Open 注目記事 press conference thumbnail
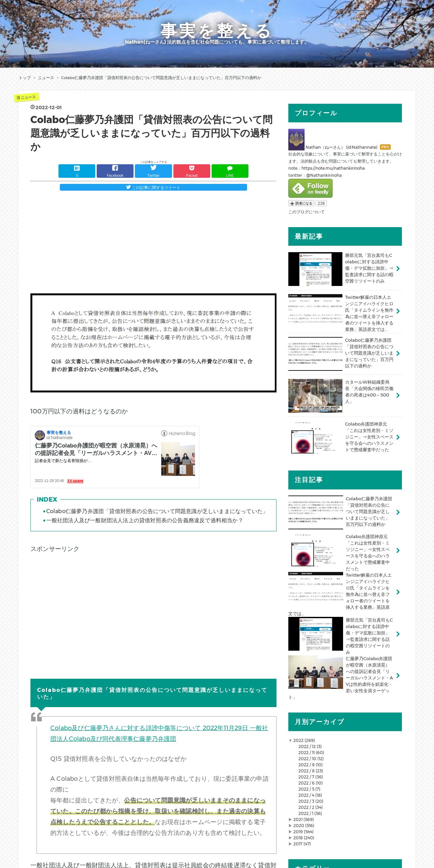This screenshot has height=868, width=434. (316, 672)
